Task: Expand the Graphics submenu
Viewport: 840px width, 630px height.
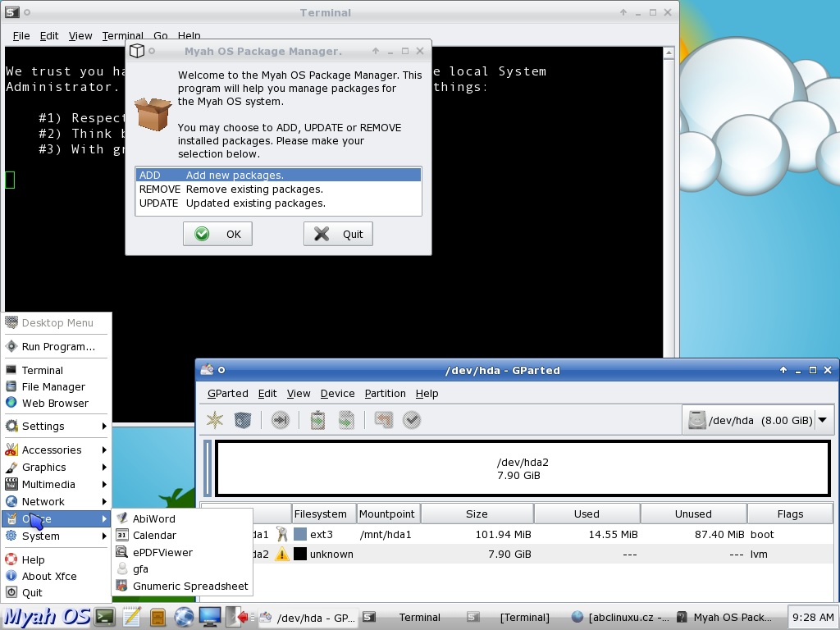Action: click(x=57, y=467)
